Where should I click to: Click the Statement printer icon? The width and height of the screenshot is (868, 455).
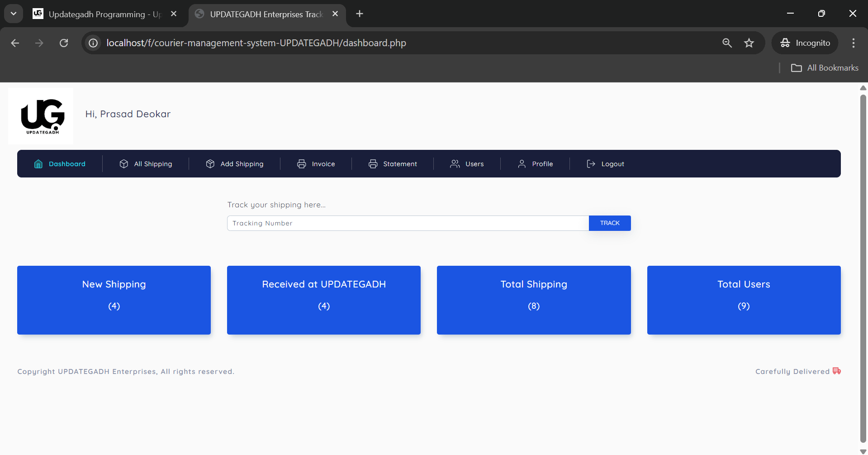click(x=373, y=163)
